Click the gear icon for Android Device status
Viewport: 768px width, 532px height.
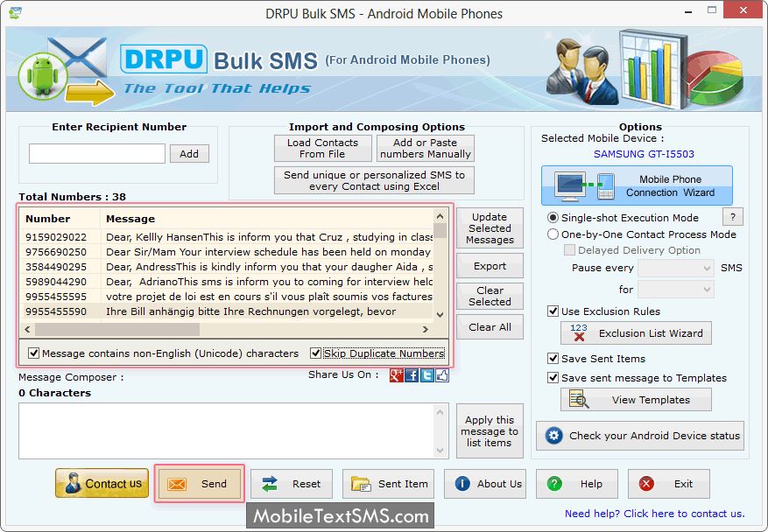click(554, 436)
